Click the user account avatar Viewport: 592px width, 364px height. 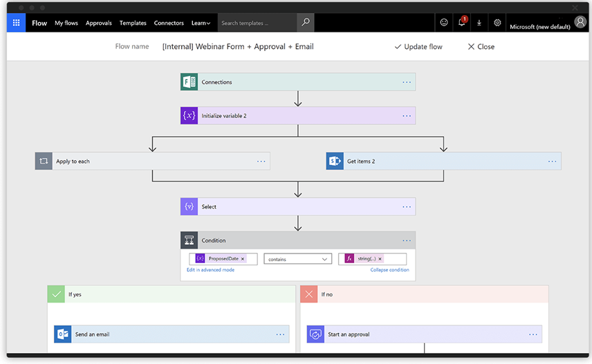[580, 22]
